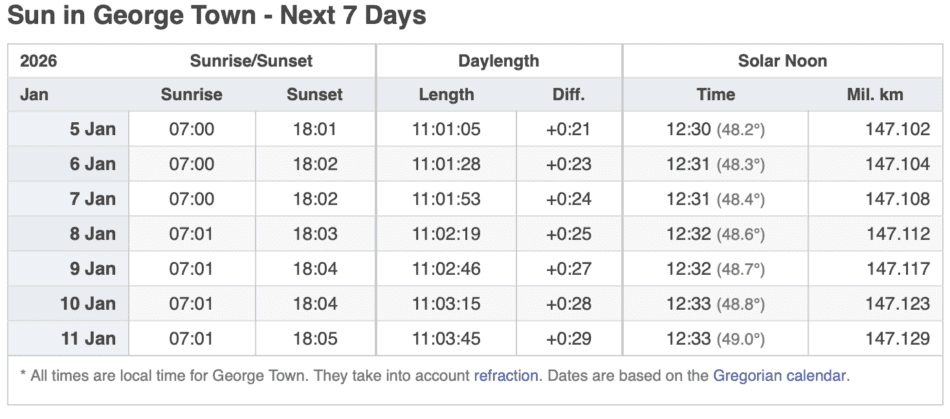Click the 11:01:05 day length value

(x=446, y=129)
